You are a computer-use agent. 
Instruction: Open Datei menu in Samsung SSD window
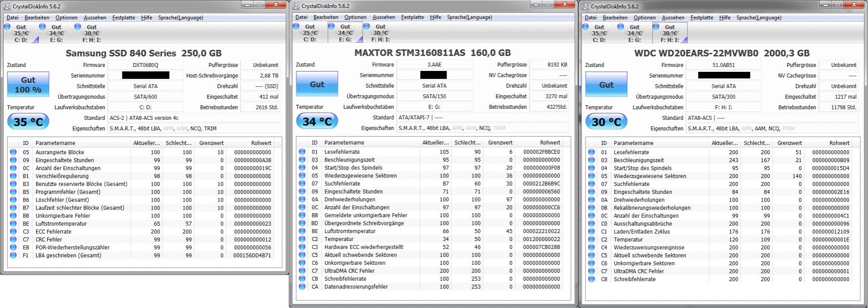coord(12,18)
